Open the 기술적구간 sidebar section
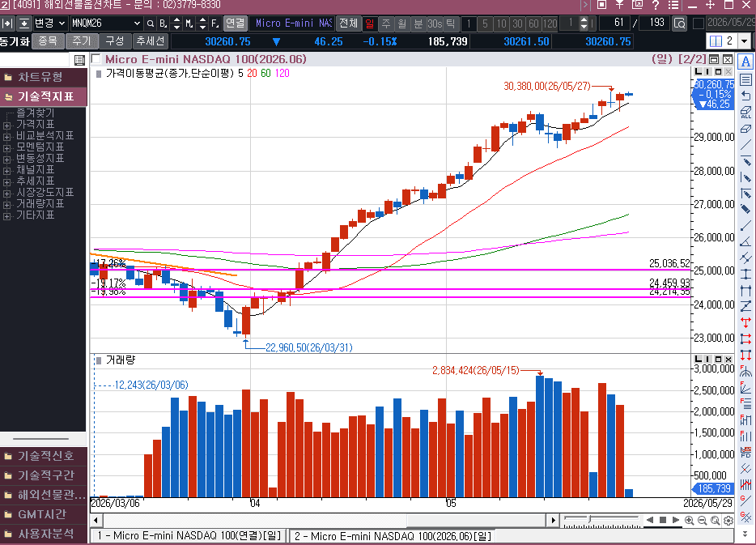 (x=44, y=475)
